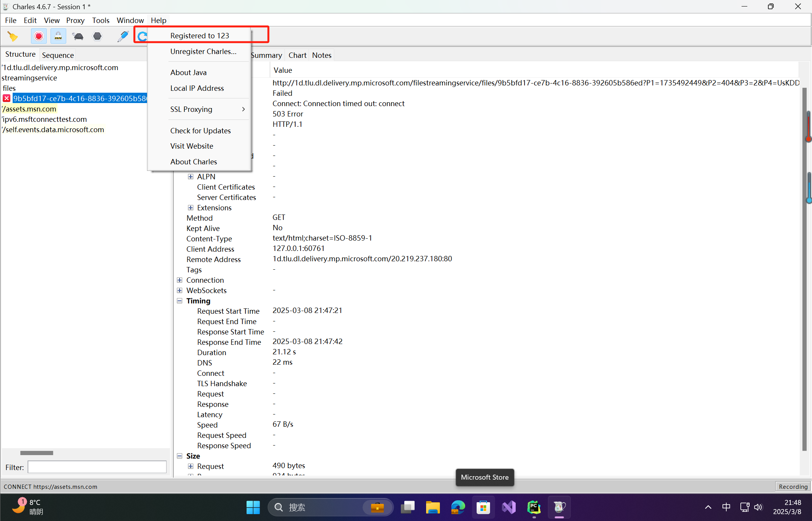Click the repeat request refresh icon
The image size is (812, 521).
142,36
